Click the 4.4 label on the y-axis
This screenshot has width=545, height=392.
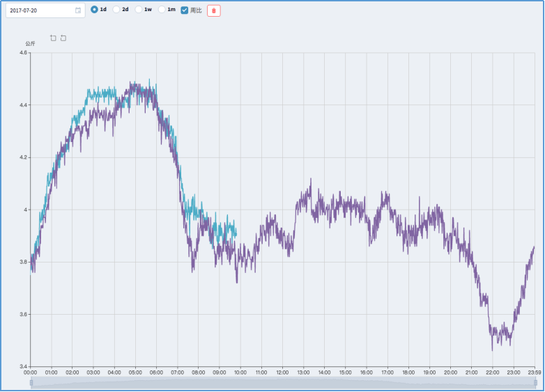24,105
